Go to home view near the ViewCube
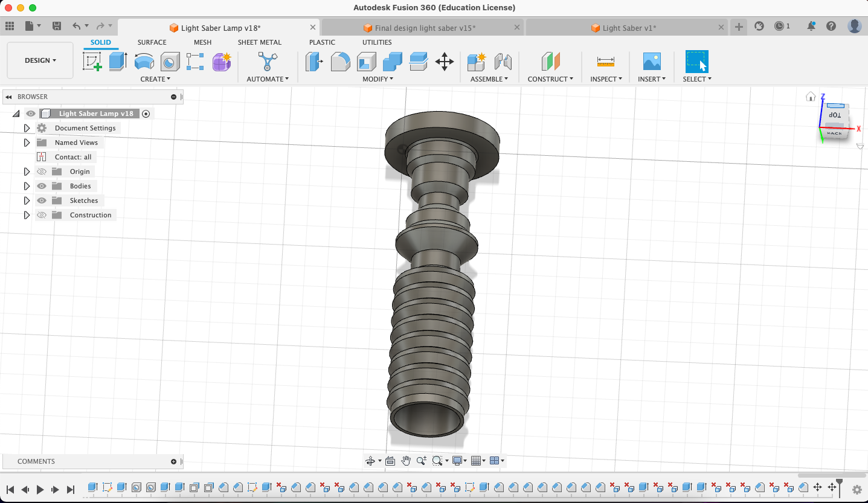The width and height of the screenshot is (868, 503). coord(811,97)
